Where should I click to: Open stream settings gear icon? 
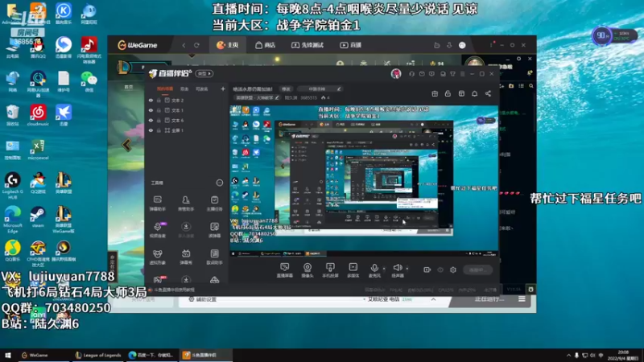point(453,269)
